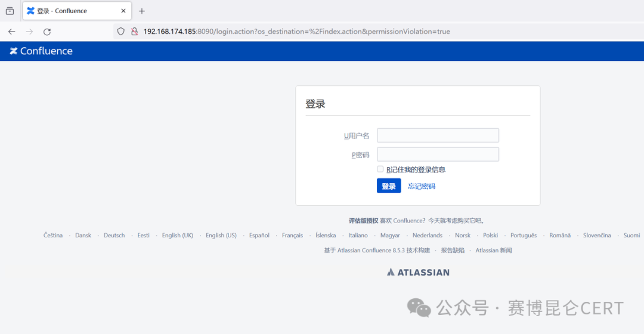Open the 报告缺陷 report bug link

tap(453, 250)
